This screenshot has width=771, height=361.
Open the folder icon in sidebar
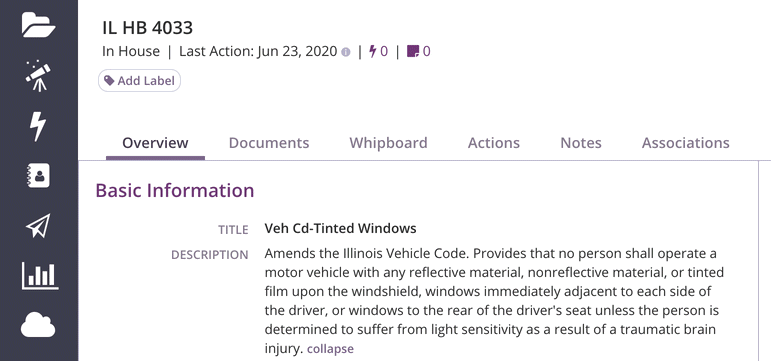click(38, 25)
